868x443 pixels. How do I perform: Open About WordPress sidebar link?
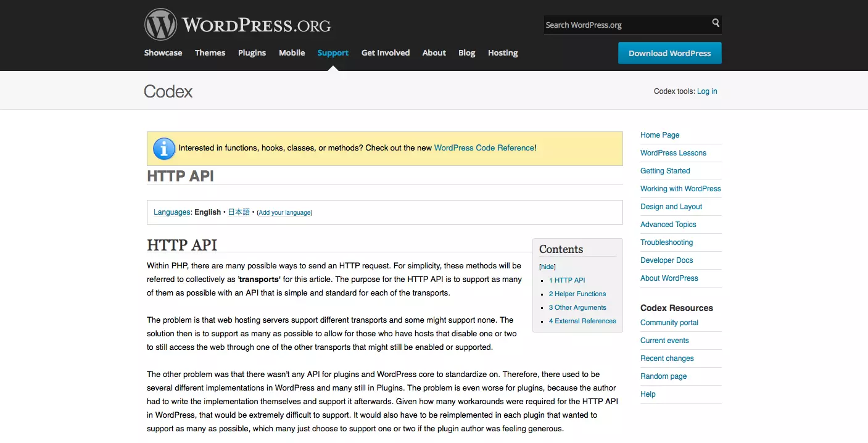669,278
